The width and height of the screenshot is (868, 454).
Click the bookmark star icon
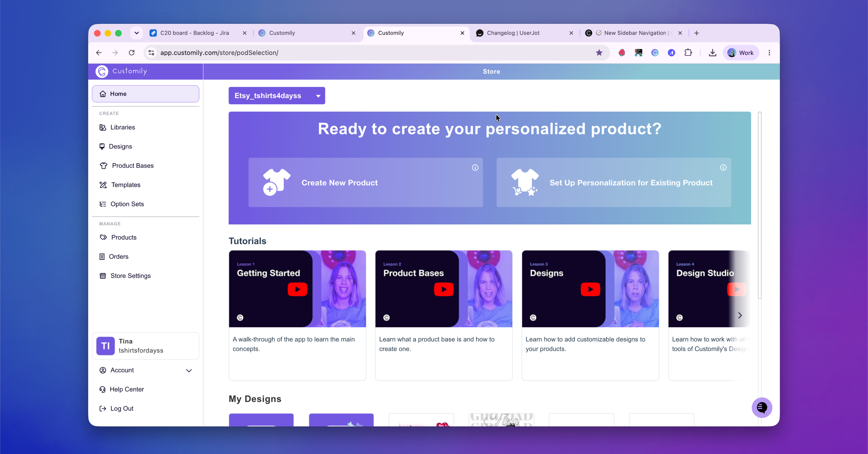click(599, 53)
